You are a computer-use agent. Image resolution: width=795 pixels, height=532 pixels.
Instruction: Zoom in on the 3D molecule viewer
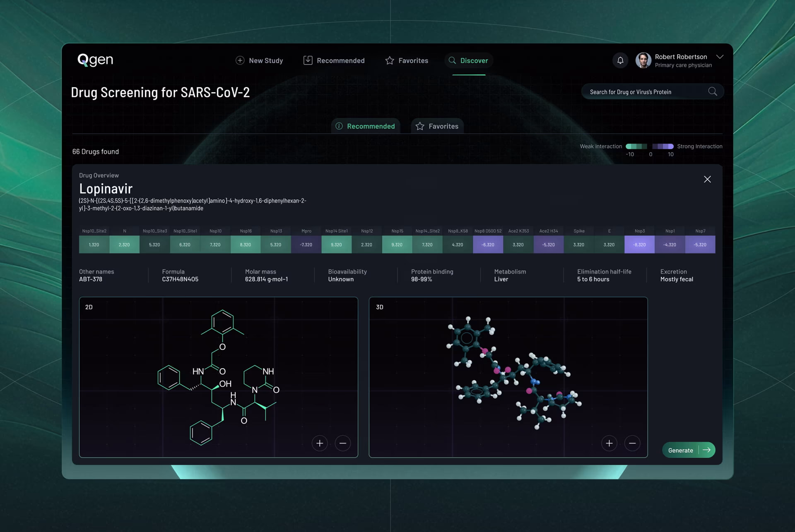click(609, 443)
